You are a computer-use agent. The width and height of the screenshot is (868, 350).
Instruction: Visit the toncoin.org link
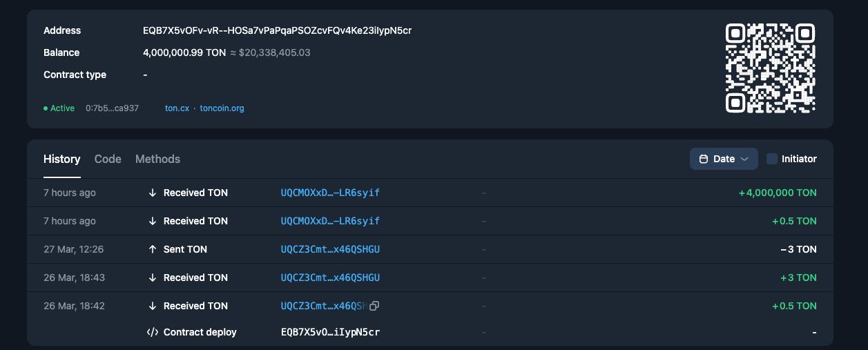[x=222, y=108]
